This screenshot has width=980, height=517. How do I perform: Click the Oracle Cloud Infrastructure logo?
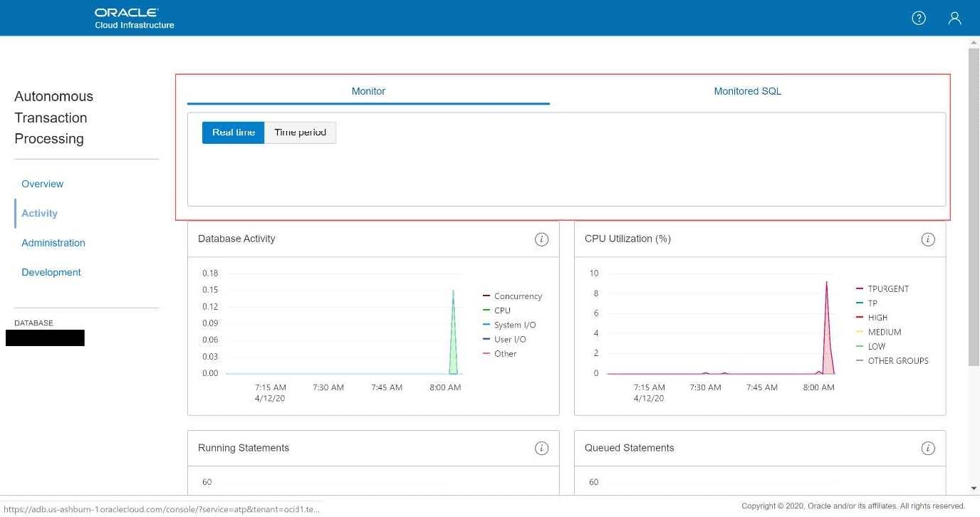[134, 19]
